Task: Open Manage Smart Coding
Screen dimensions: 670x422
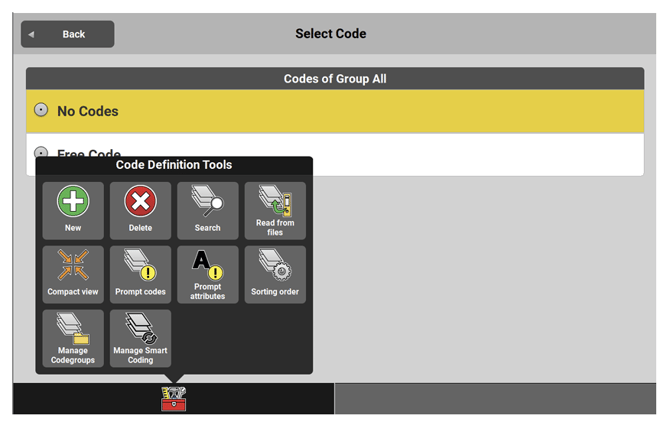Action: [140, 338]
